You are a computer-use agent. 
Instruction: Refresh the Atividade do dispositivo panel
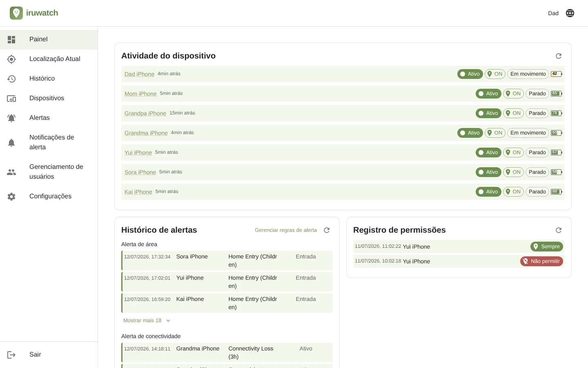pyautogui.click(x=559, y=56)
